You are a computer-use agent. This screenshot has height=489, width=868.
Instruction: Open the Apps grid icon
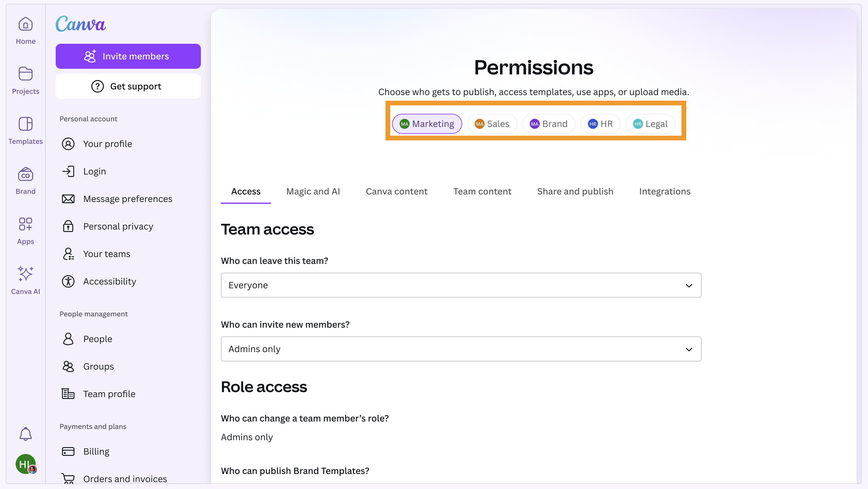tap(25, 230)
